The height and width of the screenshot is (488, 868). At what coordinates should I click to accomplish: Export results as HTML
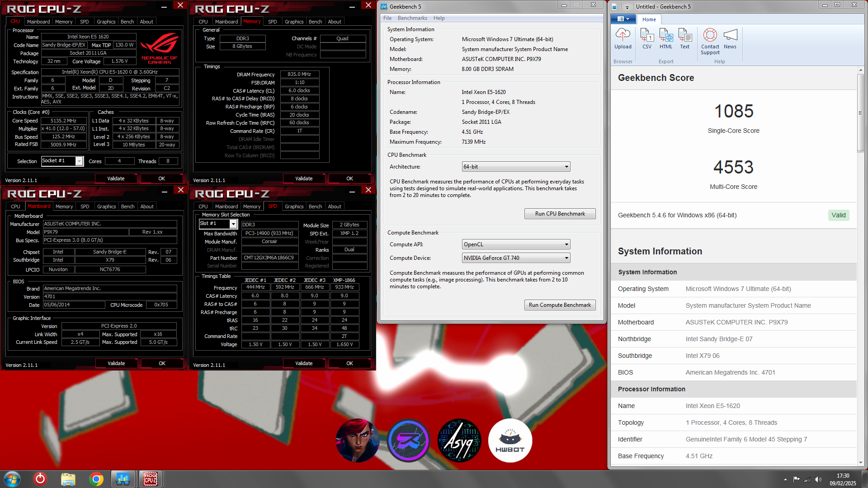(x=666, y=39)
